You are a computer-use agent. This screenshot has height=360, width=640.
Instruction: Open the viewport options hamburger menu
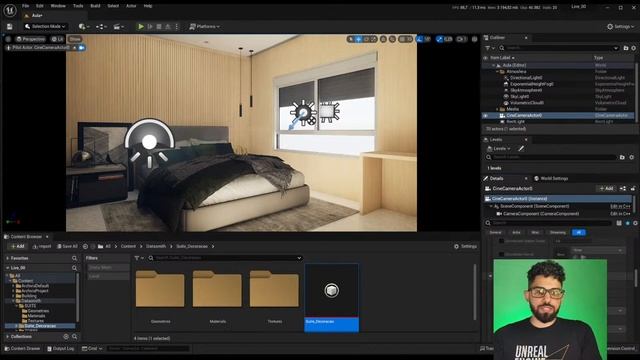8,39
